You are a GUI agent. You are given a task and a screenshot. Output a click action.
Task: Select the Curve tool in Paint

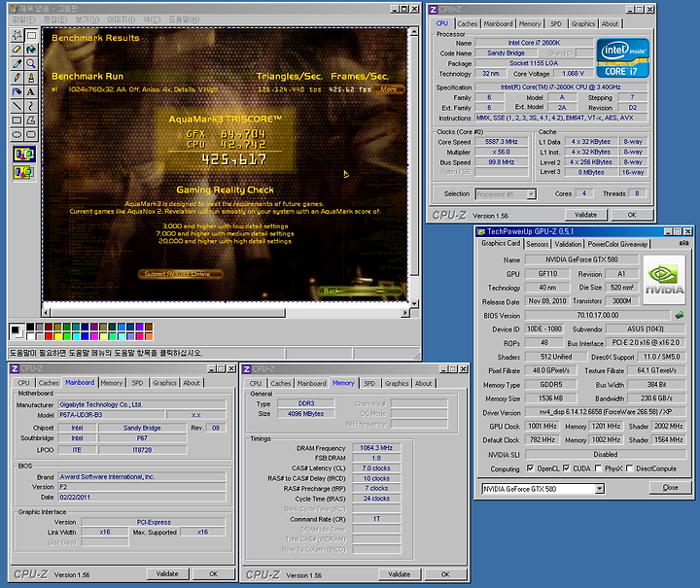tap(31, 106)
